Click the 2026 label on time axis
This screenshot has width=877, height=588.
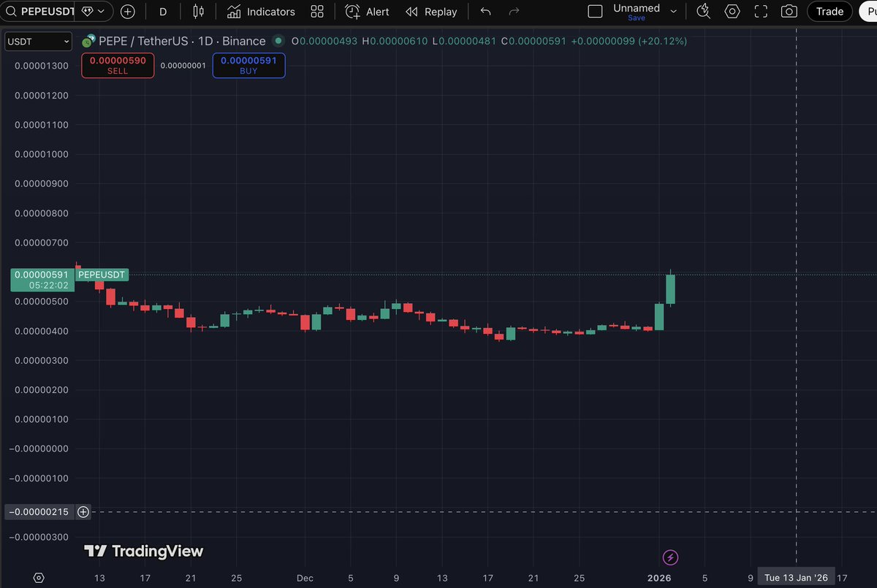[x=659, y=578]
